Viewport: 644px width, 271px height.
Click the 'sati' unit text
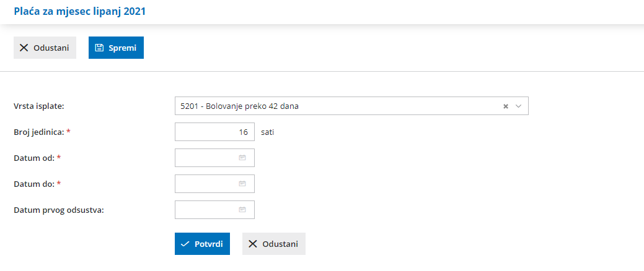[x=267, y=132]
